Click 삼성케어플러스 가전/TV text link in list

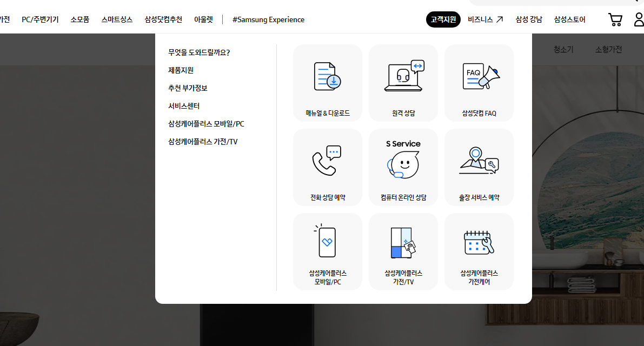(203, 142)
